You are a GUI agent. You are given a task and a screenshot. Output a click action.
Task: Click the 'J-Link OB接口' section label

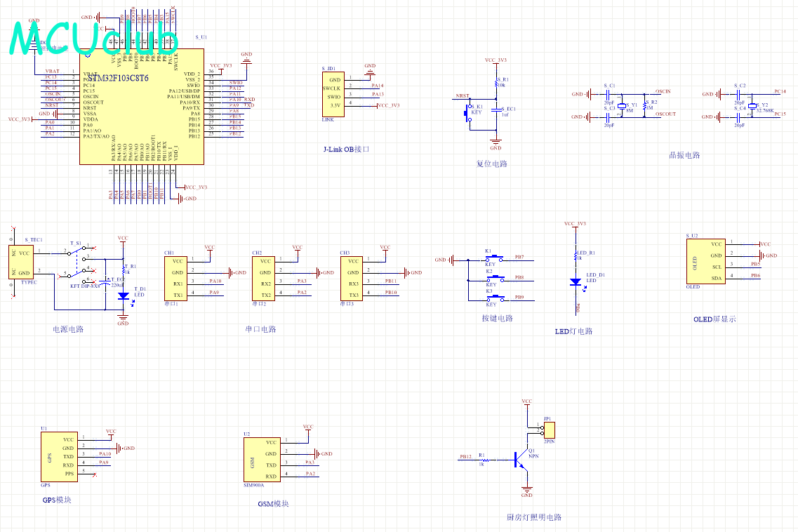346,149
